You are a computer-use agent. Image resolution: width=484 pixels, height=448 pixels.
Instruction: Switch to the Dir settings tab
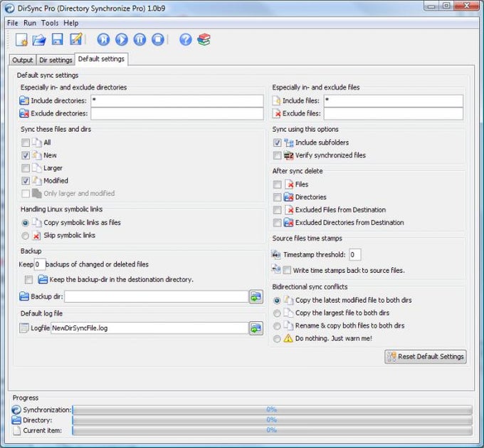point(56,60)
